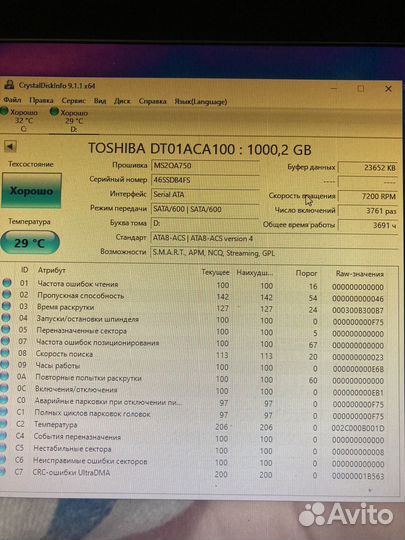Click the previous disk arrow button
This screenshot has height=540, width=405.
tap(10, 147)
